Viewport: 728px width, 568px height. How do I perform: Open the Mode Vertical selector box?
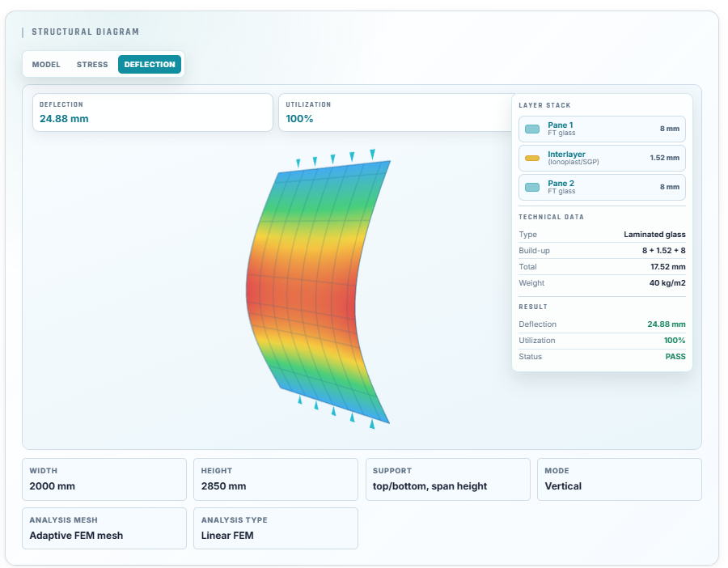[x=620, y=479]
